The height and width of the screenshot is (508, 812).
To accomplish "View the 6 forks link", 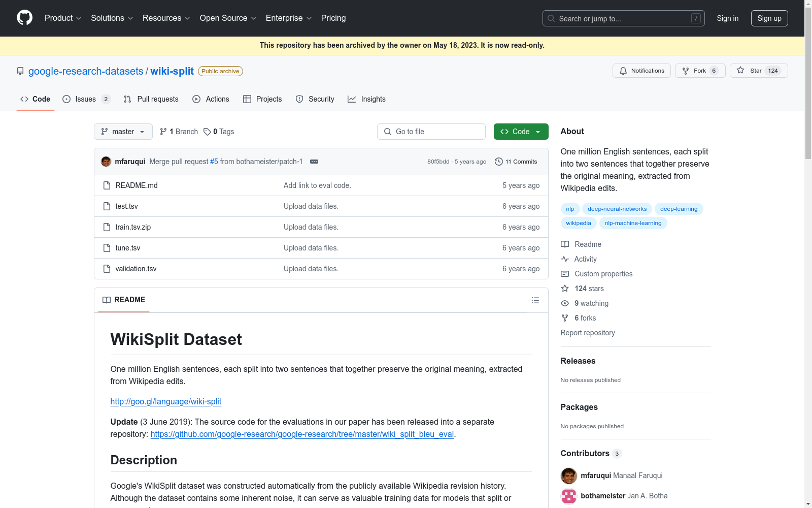I will 579,318.
